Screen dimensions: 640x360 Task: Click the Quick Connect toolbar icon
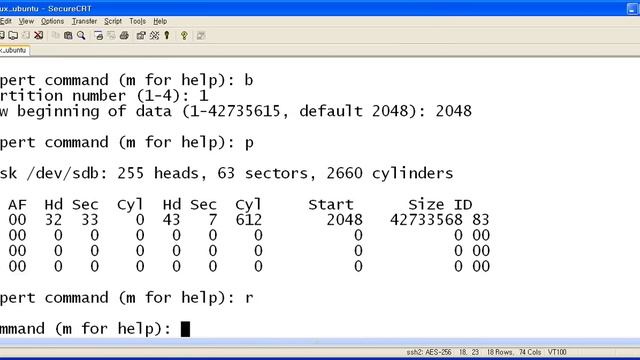(x=13, y=36)
